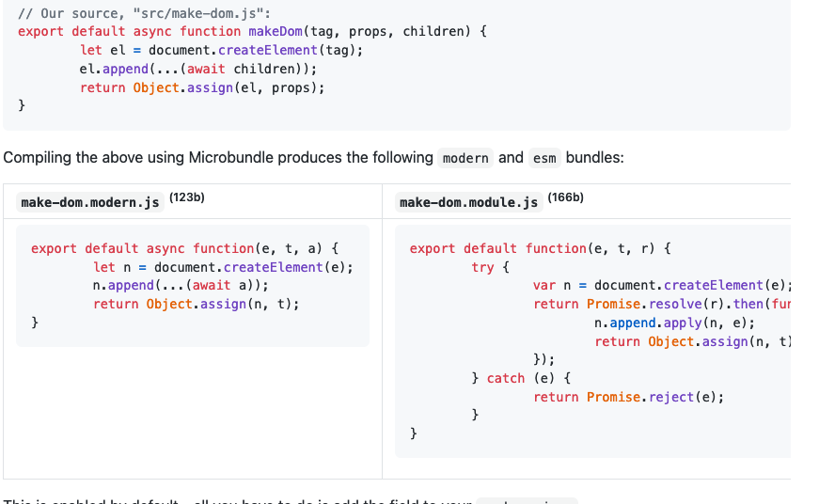Viewport: 819px width, 504px height.
Task: Click the "try {" line in module code
Action: [x=490, y=267]
